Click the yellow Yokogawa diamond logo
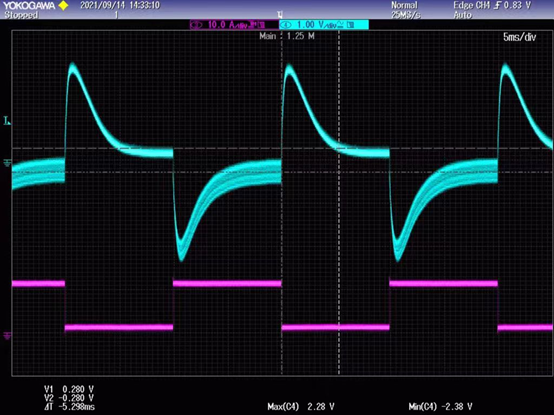554x415 pixels. pos(63,5)
